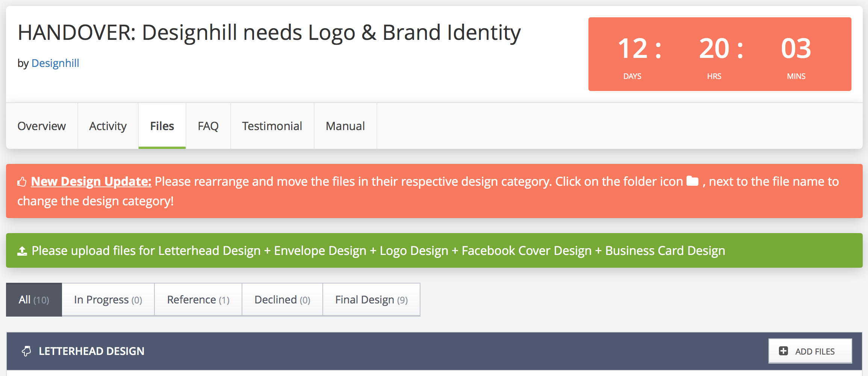Select the Files tab

point(162,126)
